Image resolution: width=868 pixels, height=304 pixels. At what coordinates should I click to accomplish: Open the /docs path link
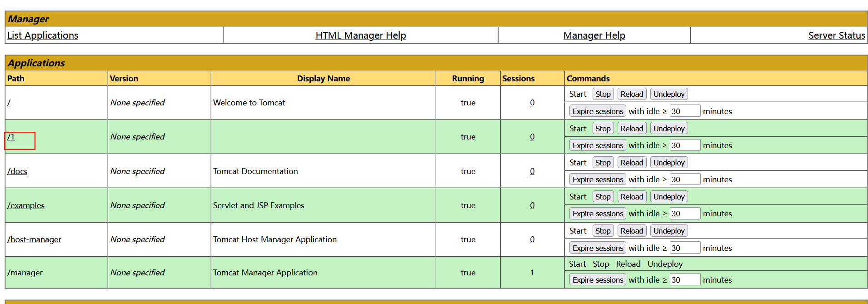pyautogui.click(x=17, y=171)
